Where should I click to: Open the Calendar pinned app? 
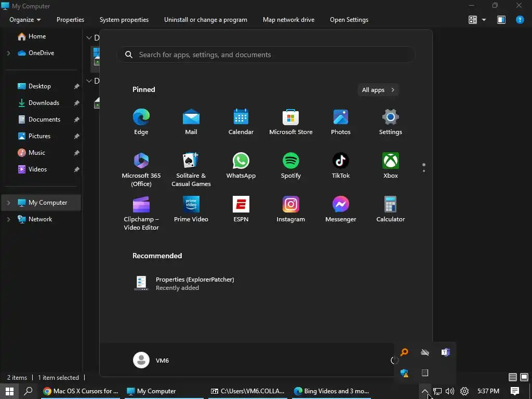tap(241, 122)
